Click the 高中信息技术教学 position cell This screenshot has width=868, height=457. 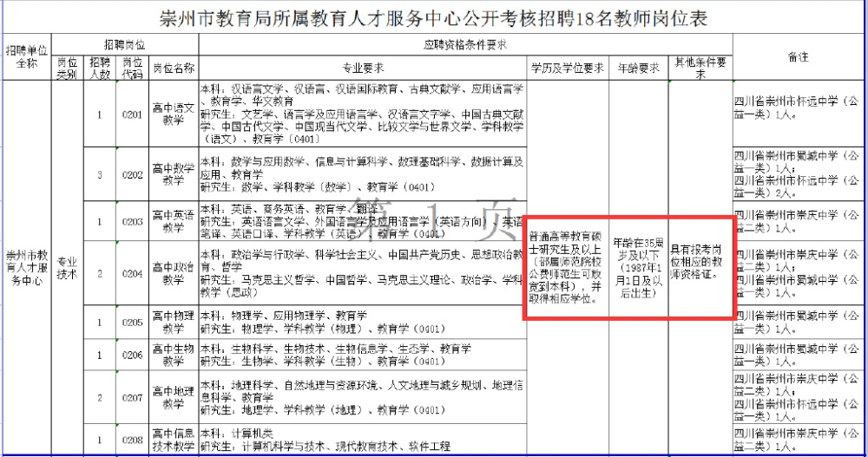click(x=174, y=440)
